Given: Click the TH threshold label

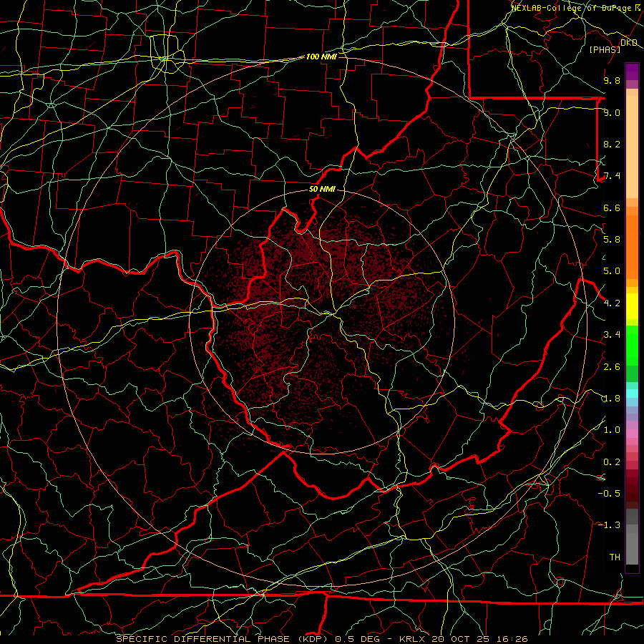Looking at the screenshot, I should 615,557.
